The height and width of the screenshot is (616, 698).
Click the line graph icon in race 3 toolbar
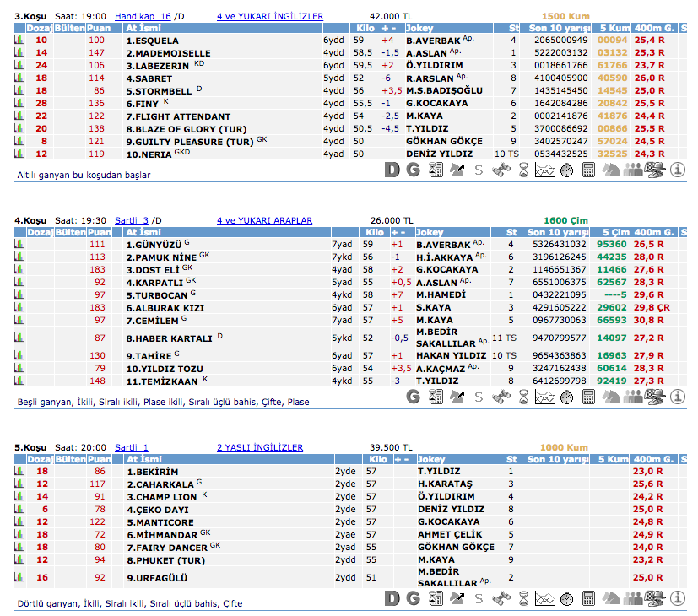pyautogui.click(x=544, y=170)
